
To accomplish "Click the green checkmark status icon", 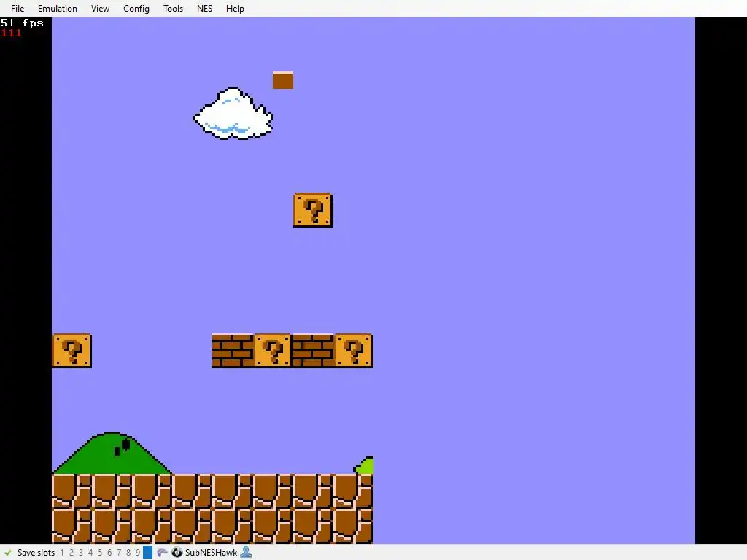I will 7,553.
